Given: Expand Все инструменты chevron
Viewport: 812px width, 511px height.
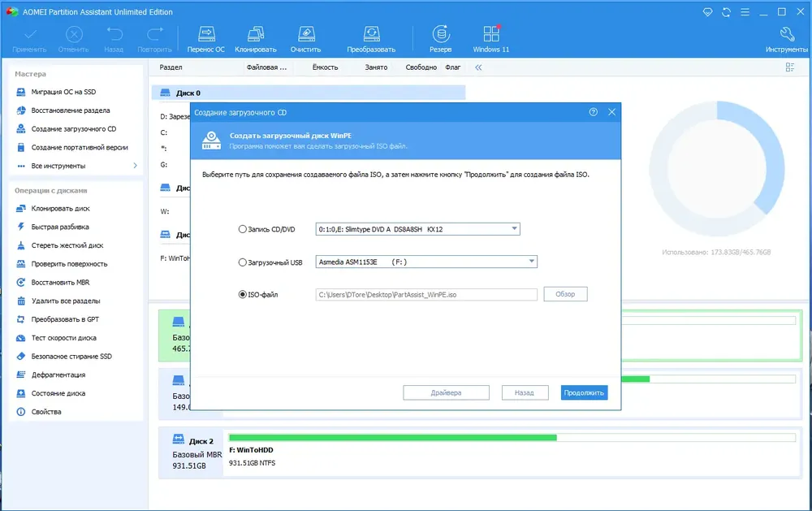Looking at the screenshot, I should click(135, 166).
